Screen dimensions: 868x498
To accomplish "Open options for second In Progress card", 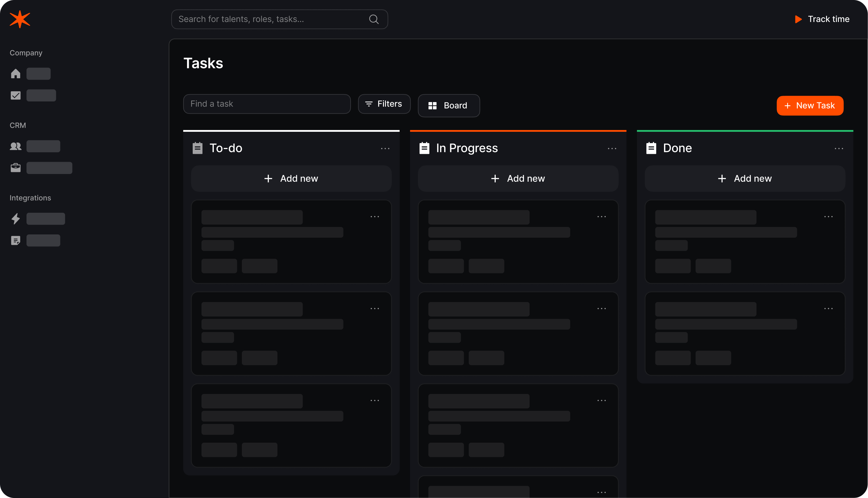I will pyautogui.click(x=602, y=308).
